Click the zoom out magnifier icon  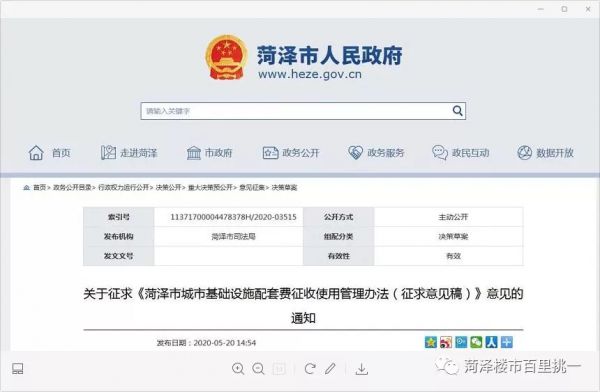(x=259, y=369)
